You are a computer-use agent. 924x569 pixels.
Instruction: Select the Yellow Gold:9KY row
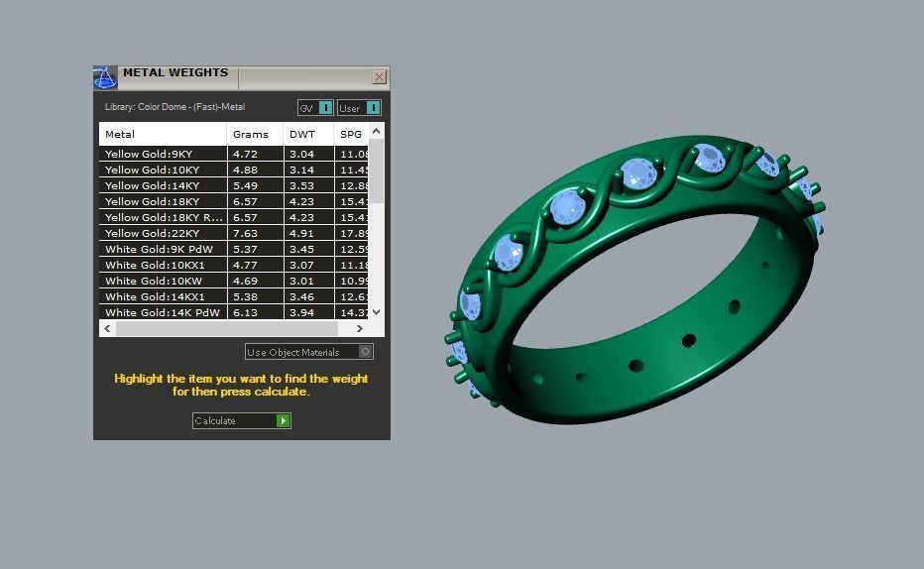pos(233,154)
